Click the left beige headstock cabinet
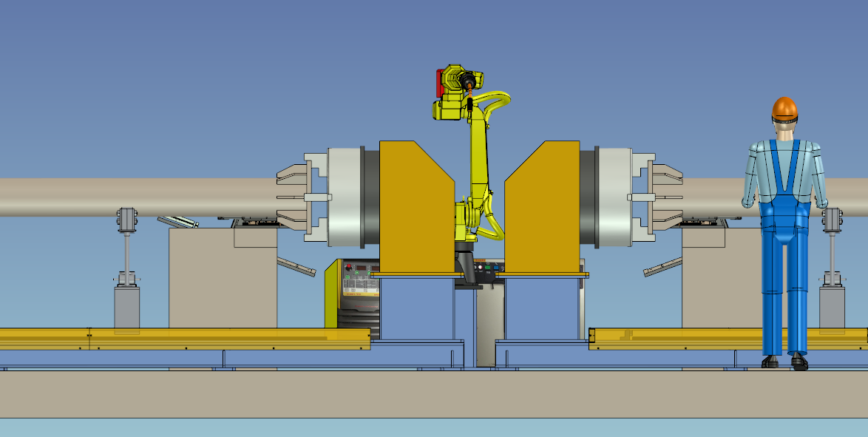This screenshot has height=437, width=868. [223, 278]
